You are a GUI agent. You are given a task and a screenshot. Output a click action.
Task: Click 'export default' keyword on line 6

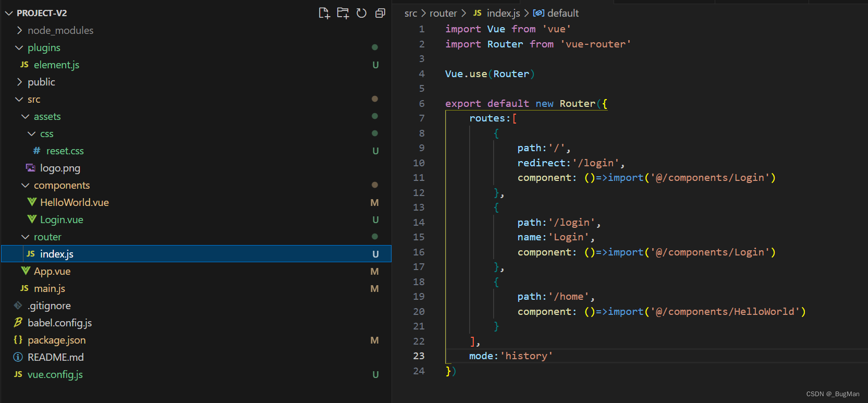click(x=487, y=103)
